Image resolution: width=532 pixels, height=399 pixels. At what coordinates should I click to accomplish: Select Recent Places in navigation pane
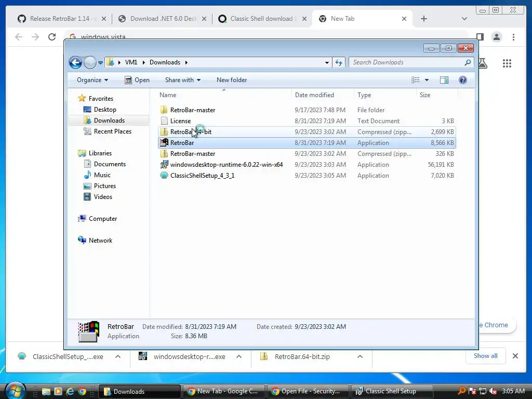(x=112, y=131)
